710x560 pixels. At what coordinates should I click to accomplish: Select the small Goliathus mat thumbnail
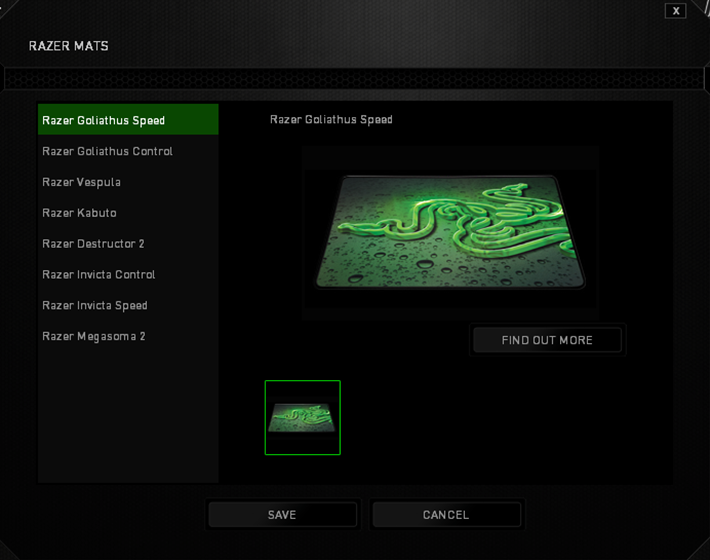(x=302, y=417)
